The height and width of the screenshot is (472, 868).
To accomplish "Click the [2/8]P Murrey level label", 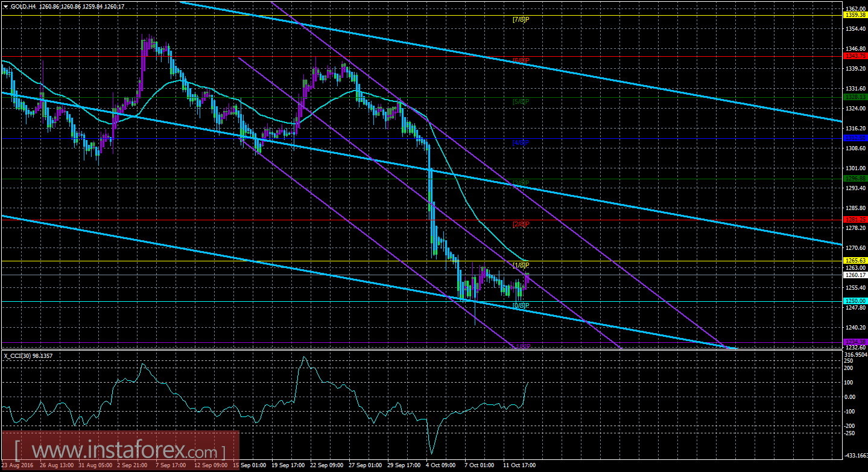I will click(x=521, y=225).
